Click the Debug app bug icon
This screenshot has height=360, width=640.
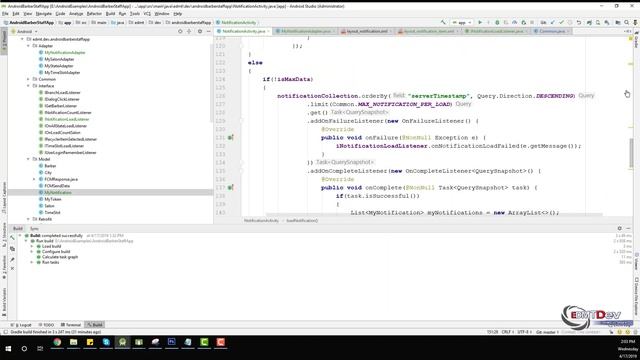pos(497,22)
